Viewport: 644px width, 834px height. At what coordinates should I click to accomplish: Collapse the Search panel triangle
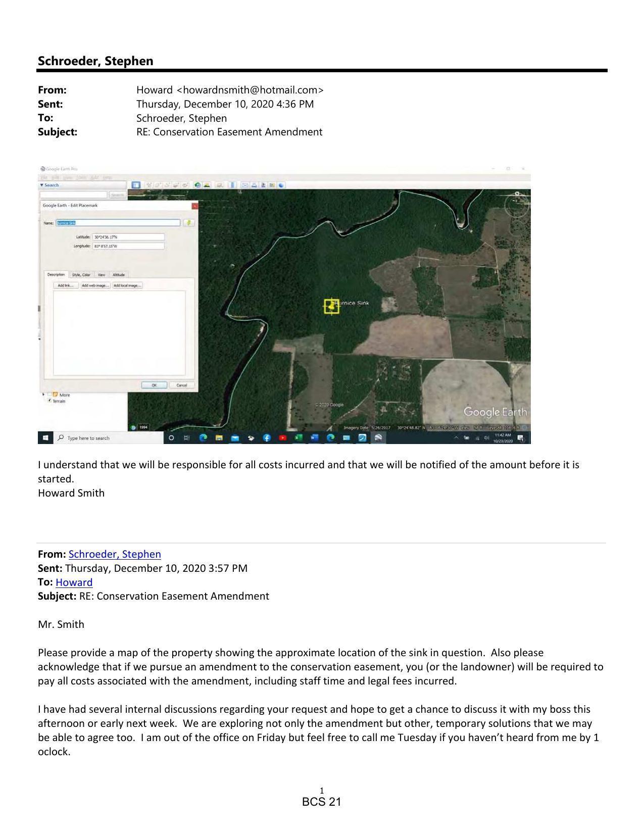(41, 185)
